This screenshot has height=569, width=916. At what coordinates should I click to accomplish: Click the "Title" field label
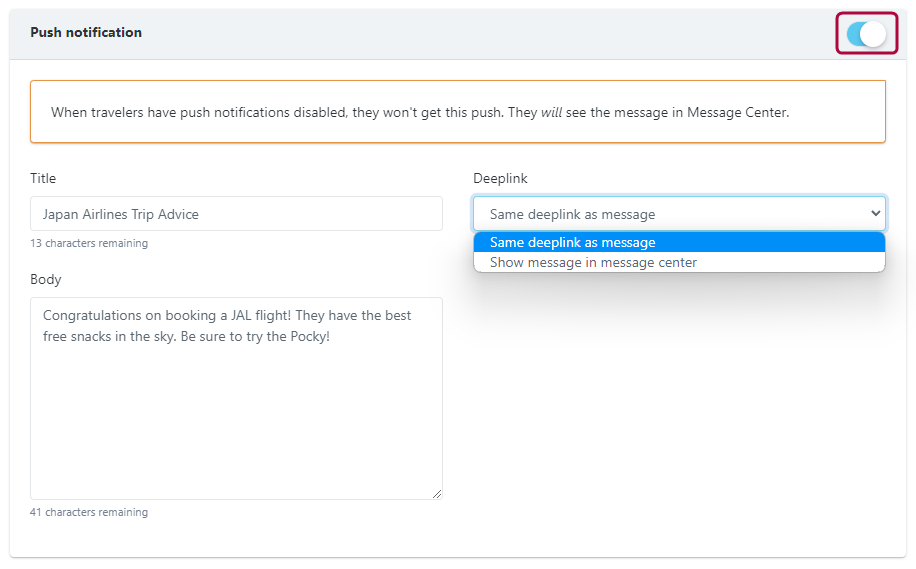(x=43, y=178)
